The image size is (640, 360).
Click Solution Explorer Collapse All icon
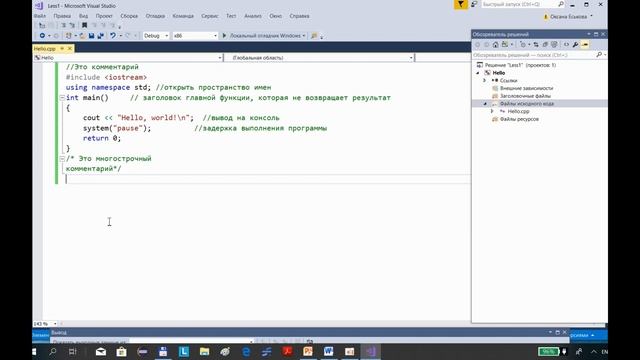coord(545,44)
